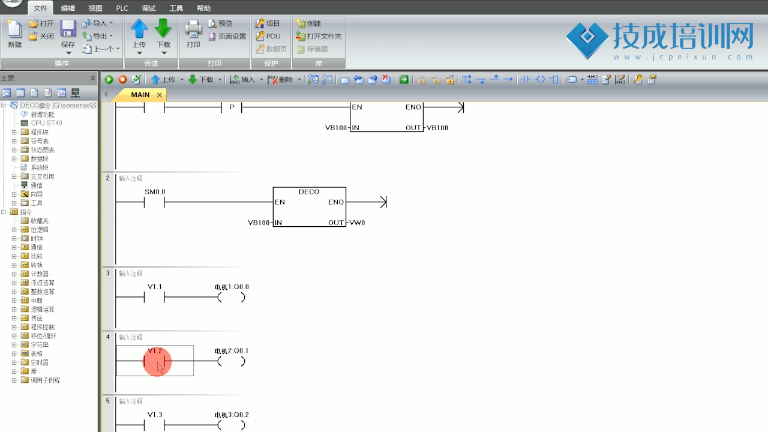Click the green RUN button in toolbar

109,79
